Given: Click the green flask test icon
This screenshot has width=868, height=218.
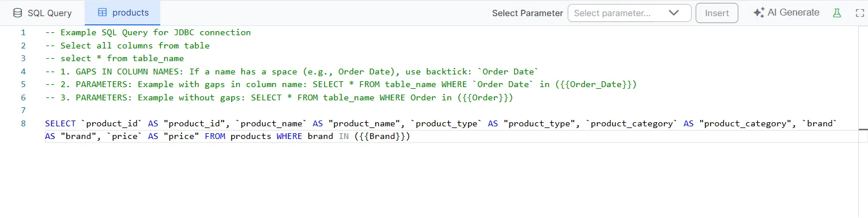Looking at the screenshot, I should [x=837, y=13].
